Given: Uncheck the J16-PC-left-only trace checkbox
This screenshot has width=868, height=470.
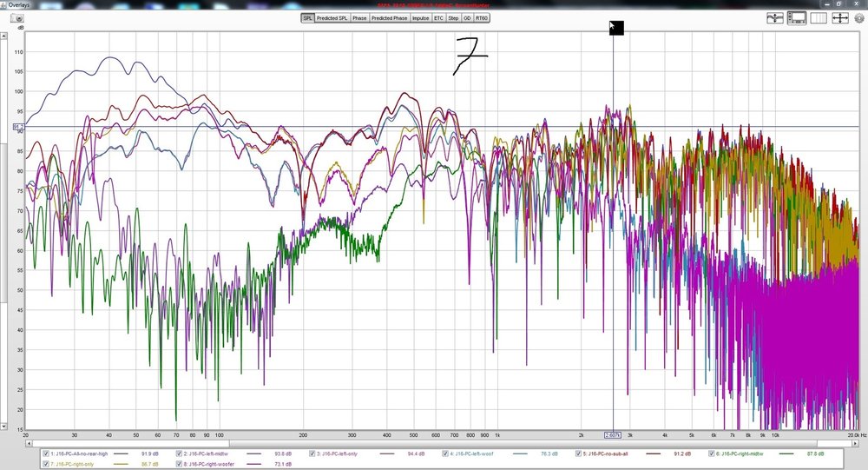Looking at the screenshot, I should coord(312,453).
